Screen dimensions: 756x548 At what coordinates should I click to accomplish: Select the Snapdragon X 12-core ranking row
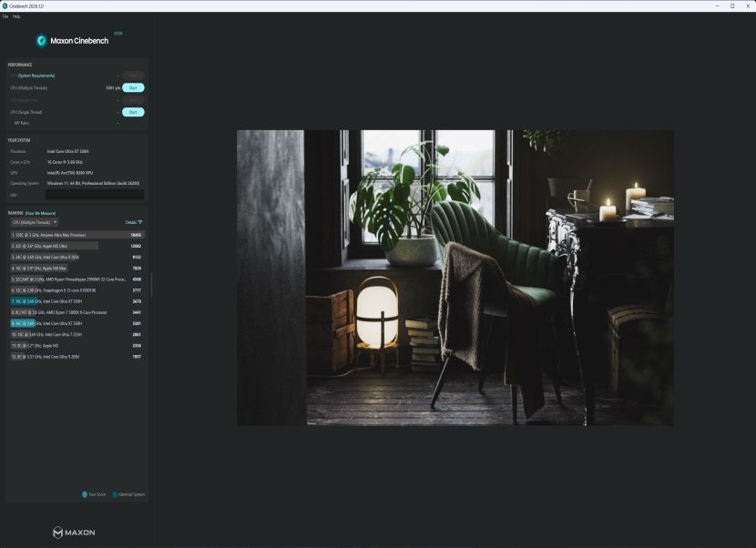click(x=77, y=290)
